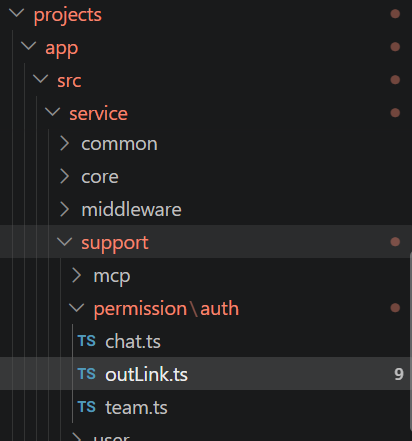The width and height of the screenshot is (412, 441).
Task: Click the modified dot beside support folder
Action: point(395,242)
